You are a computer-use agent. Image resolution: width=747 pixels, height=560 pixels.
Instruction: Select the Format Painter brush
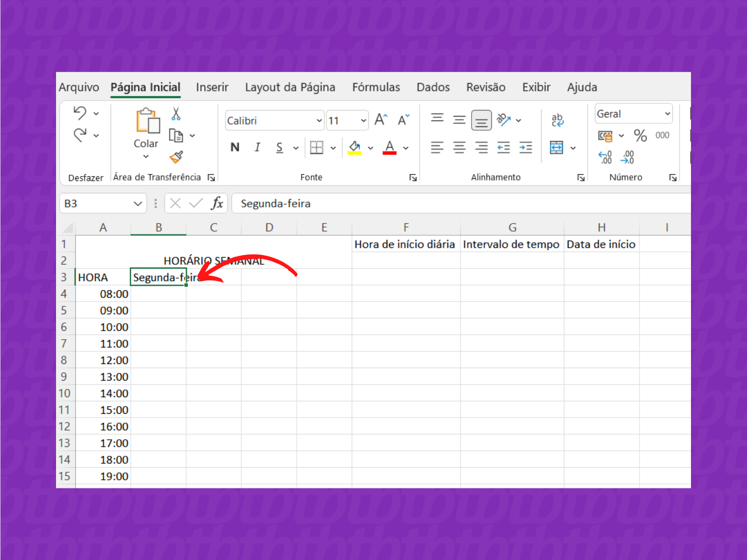point(176,157)
